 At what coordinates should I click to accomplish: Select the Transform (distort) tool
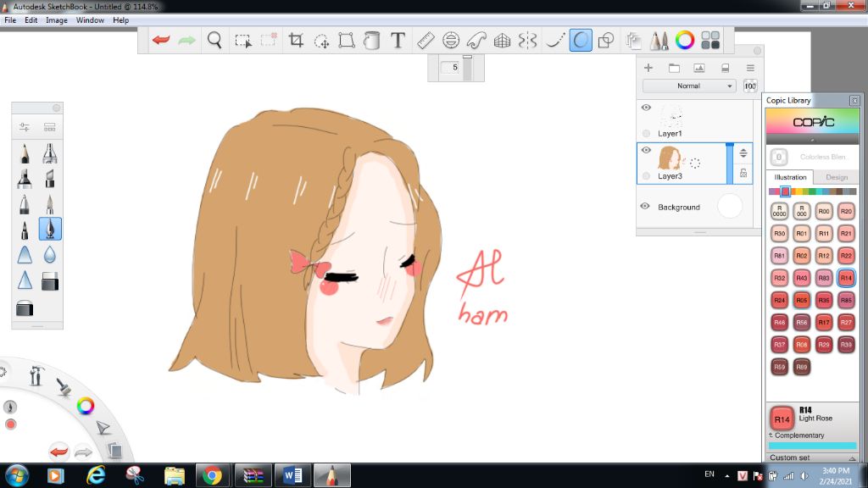point(347,40)
